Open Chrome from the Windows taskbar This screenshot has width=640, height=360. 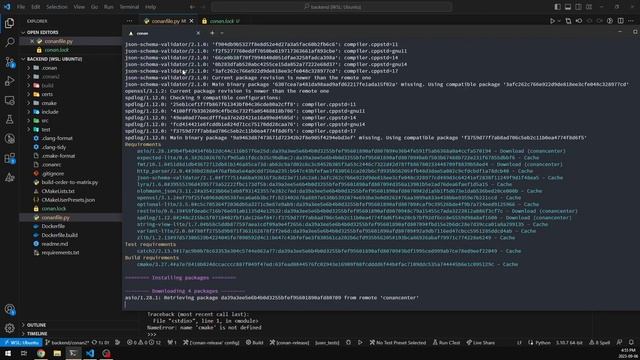[41, 353]
